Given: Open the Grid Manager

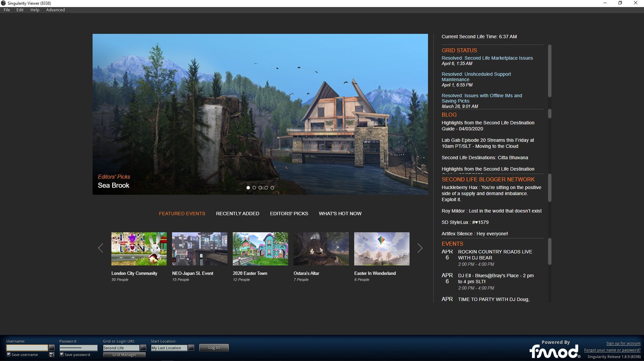Looking at the screenshot, I should (x=124, y=355).
